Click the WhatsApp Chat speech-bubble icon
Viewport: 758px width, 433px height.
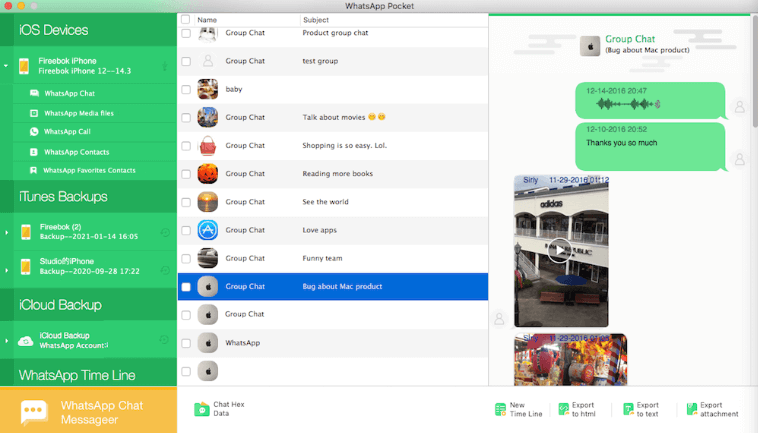coord(34,93)
